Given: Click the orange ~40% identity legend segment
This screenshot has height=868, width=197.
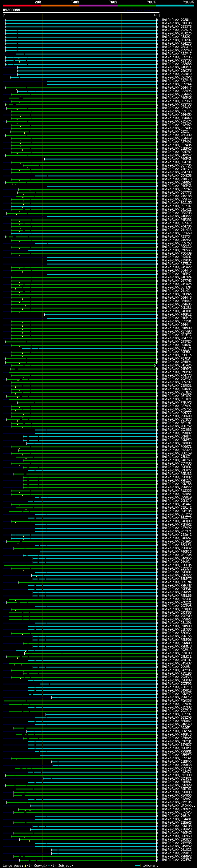Looking at the screenshot, I should pos(60,6).
